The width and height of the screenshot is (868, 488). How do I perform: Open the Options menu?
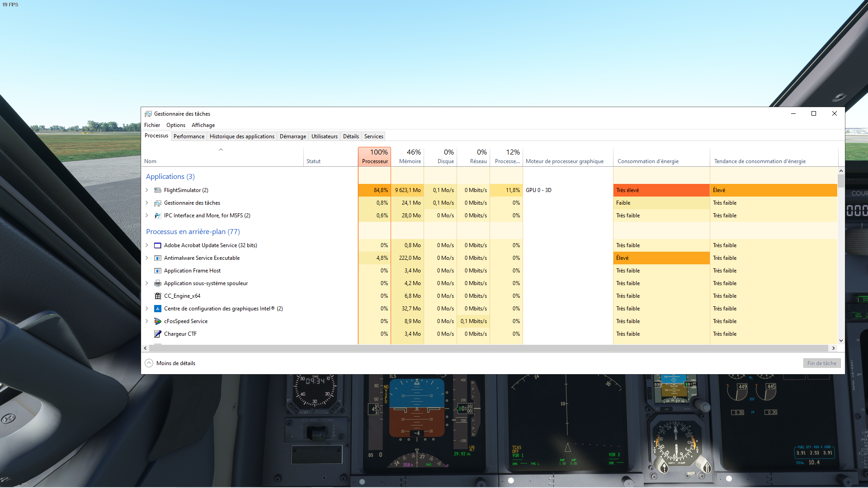pos(175,125)
